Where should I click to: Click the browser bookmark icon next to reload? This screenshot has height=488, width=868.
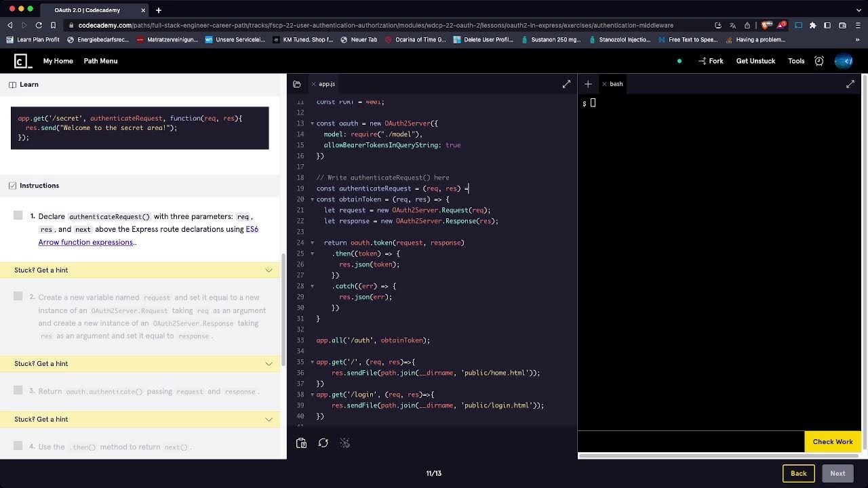click(53, 25)
